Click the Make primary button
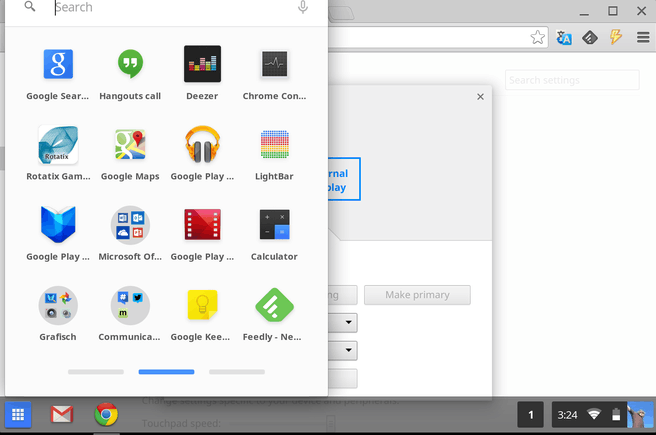Viewport: 656px width, 435px height. [x=417, y=295]
